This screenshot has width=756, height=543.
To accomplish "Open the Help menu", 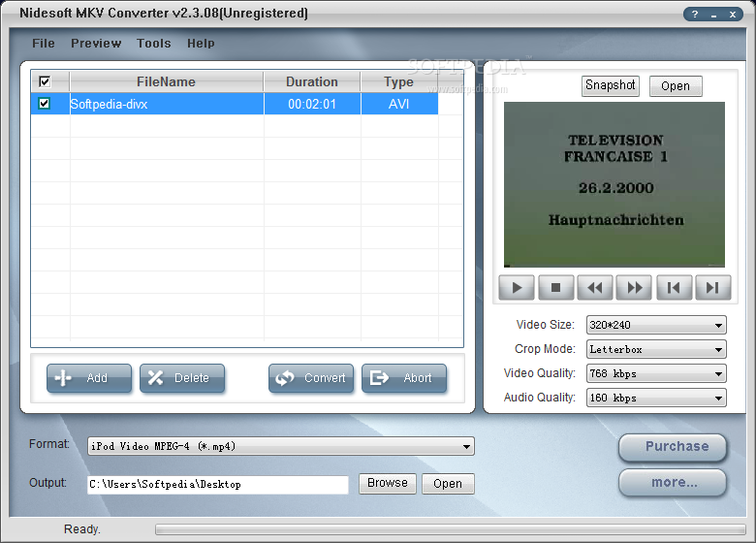I will (x=201, y=44).
